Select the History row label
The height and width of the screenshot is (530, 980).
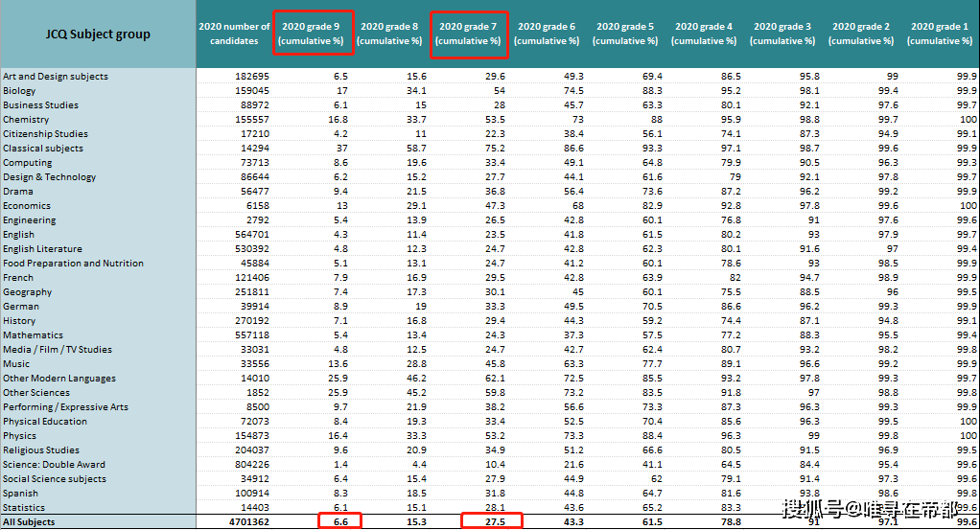(x=19, y=321)
